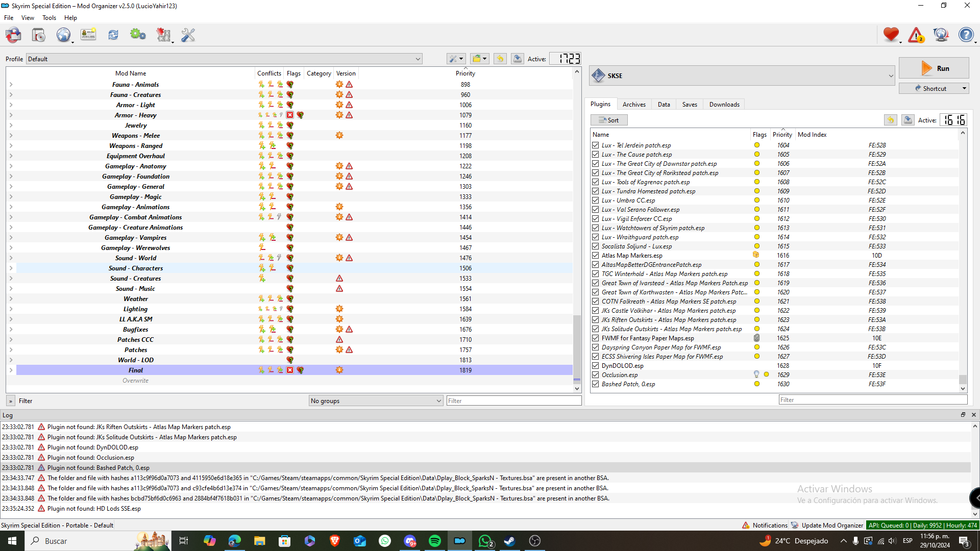Click the Windows Start button
Viewport: 980px width, 551px height.
click(x=12, y=541)
